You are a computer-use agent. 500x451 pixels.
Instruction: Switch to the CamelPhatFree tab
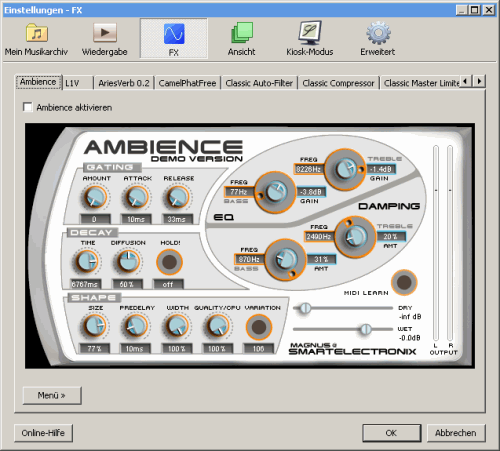click(187, 83)
